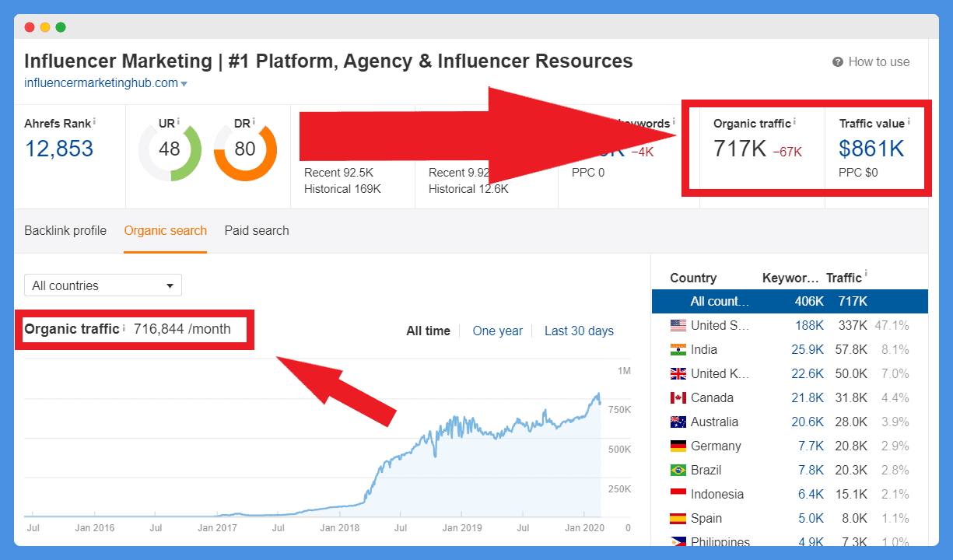The image size is (953, 560).
Task: Click the Canada flag icon
Action: pyautogui.click(x=678, y=397)
